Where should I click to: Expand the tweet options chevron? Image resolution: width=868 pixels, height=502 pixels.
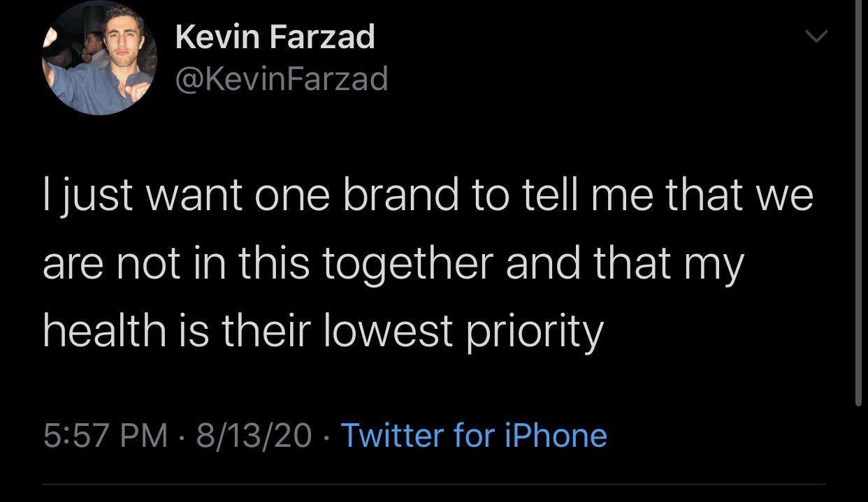pos(816,36)
